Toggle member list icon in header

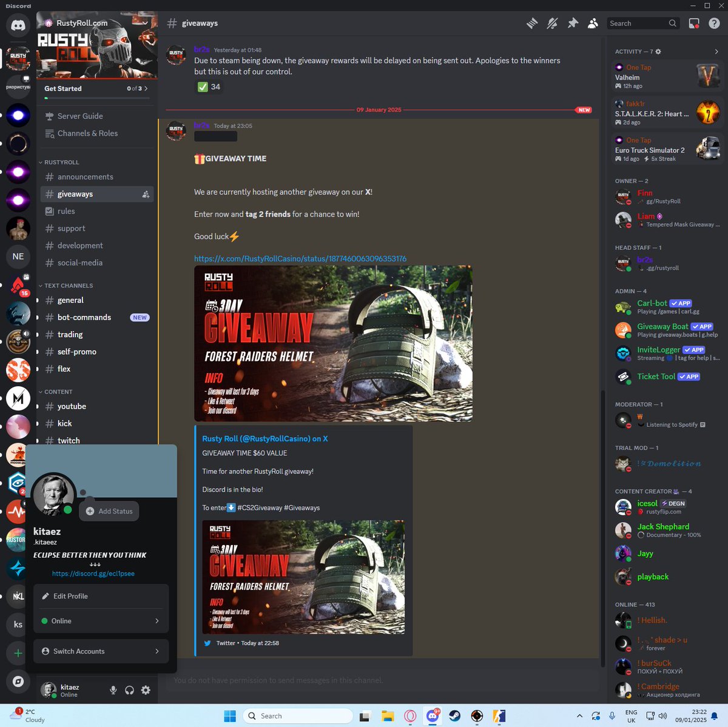pos(593,23)
